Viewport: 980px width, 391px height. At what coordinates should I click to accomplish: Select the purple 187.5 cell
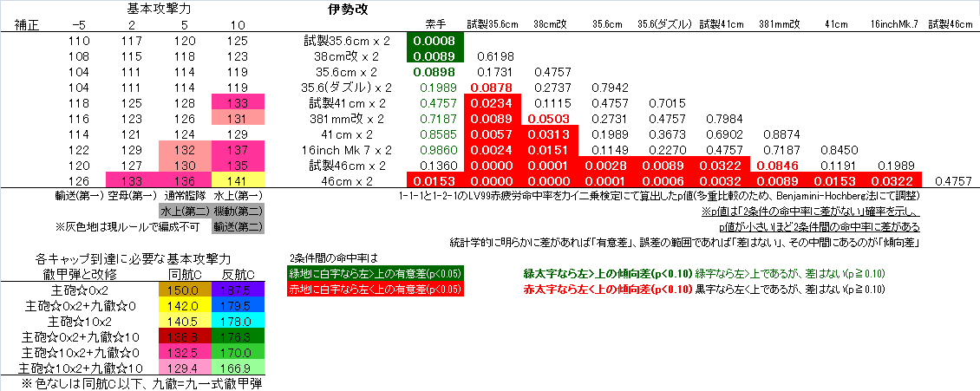point(236,290)
